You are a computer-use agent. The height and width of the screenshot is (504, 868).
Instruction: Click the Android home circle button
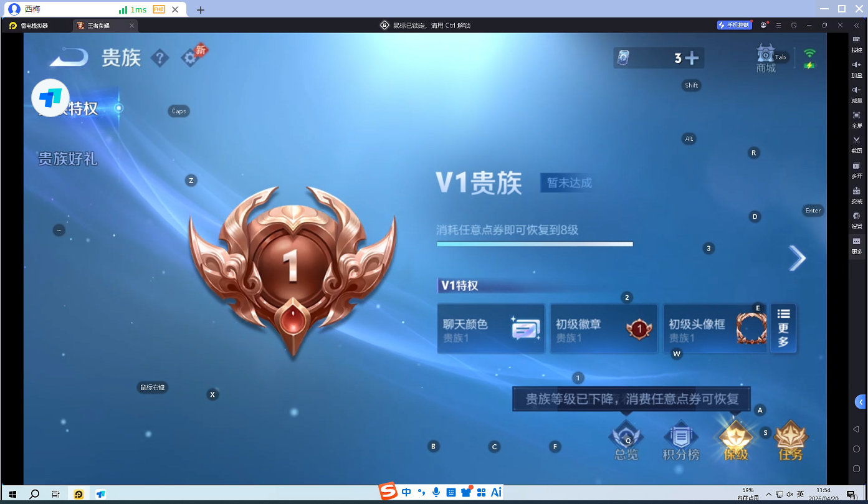(856, 449)
